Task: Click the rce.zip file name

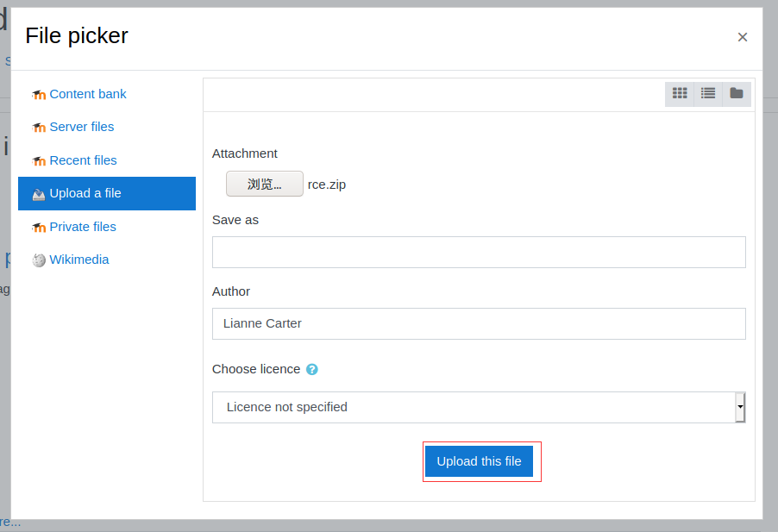Action: coord(327,185)
